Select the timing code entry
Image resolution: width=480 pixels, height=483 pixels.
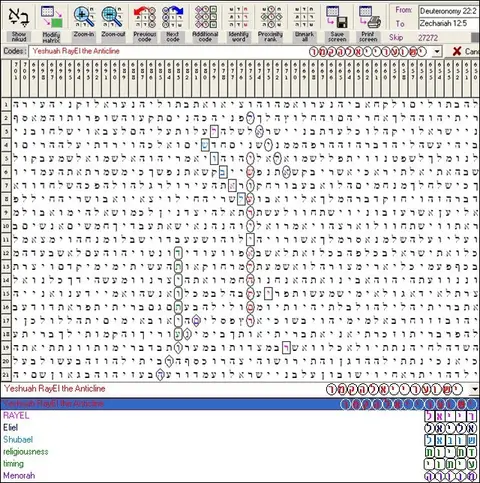pos(13,464)
